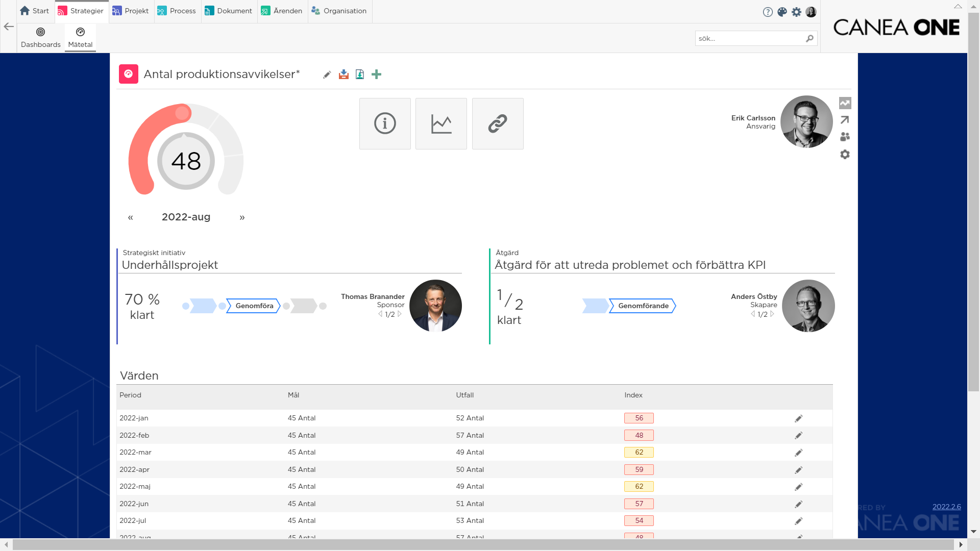The height and width of the screenshot is (551, 980).
Task: Show next sponsor for Thomas Branander
Action: tap(400, 314)
